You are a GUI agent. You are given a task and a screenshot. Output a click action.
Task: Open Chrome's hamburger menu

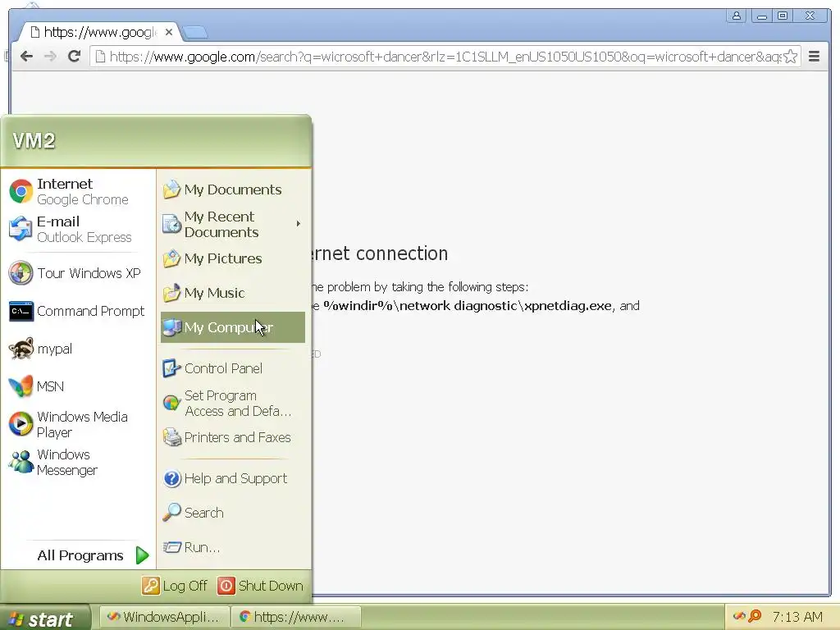pyautogui.click(x=814, y=57)
